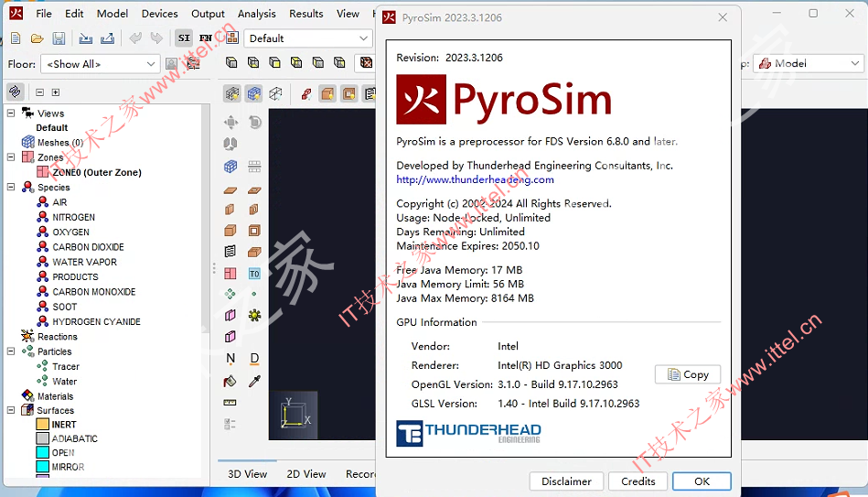Image resolution: width=868 pixels, height=497 pixels.
Task: Select the Block Hole tool
Action: 254,231
